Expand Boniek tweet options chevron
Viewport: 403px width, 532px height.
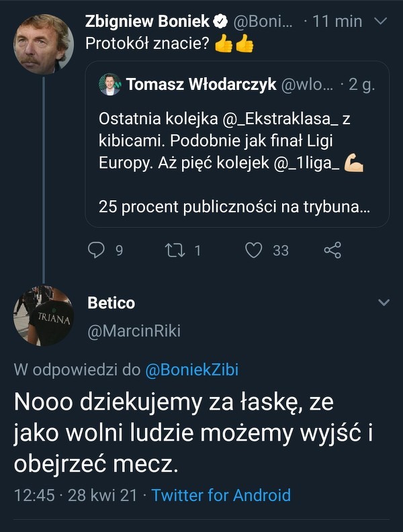(380, 21)
